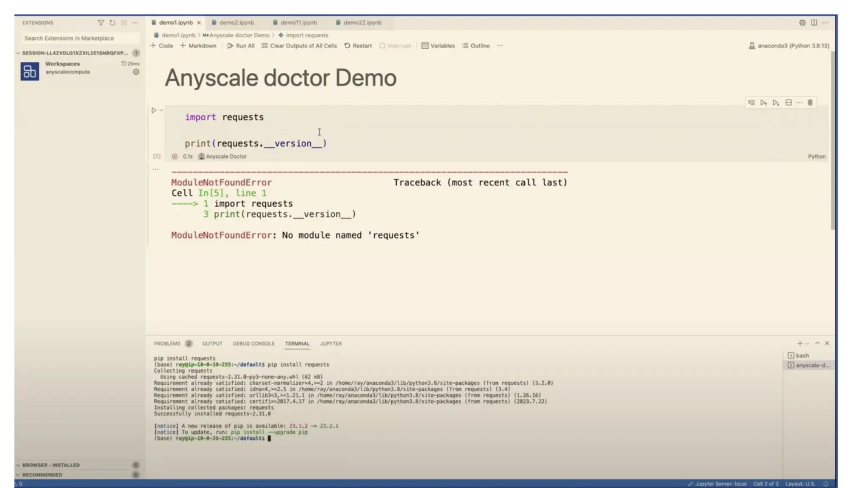The image size is (868, 488).
Task: Select the anaconda3 Python kernel picker
Action: (x=789, y=46)
